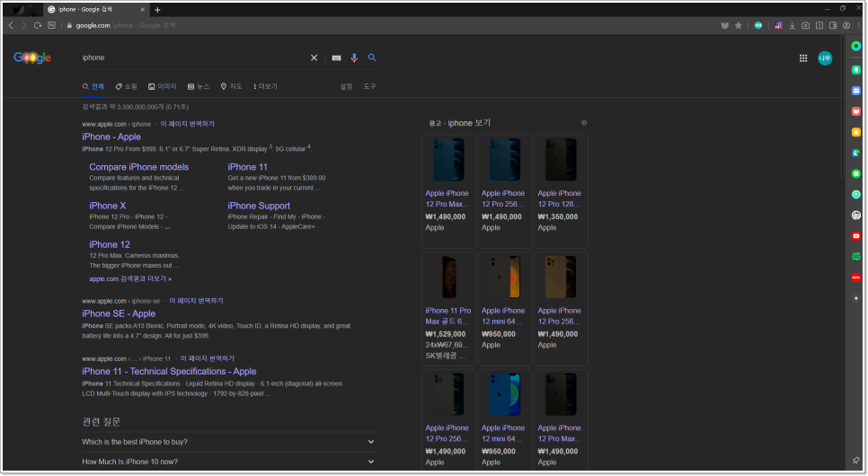Click the google.com address bar

[387, 25]
